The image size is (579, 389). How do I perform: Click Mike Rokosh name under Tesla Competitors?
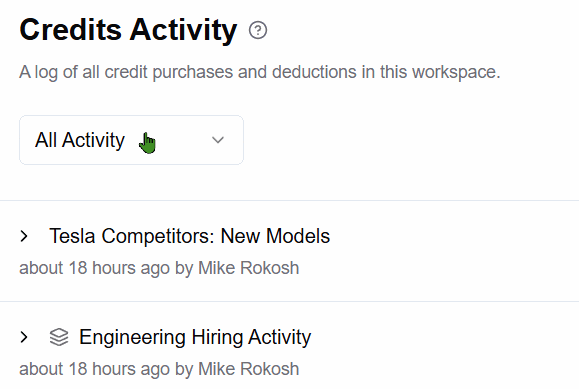[x=249, y=268]
